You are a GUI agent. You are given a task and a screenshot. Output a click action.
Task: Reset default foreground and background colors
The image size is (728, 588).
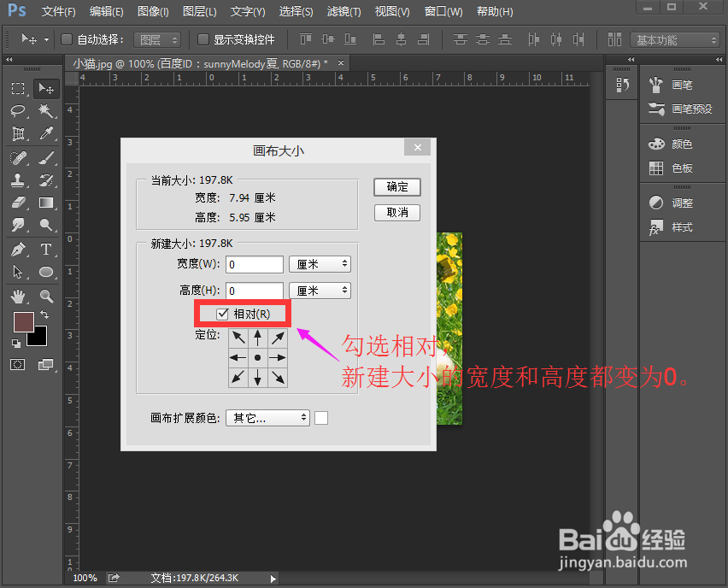coord(16,344)
